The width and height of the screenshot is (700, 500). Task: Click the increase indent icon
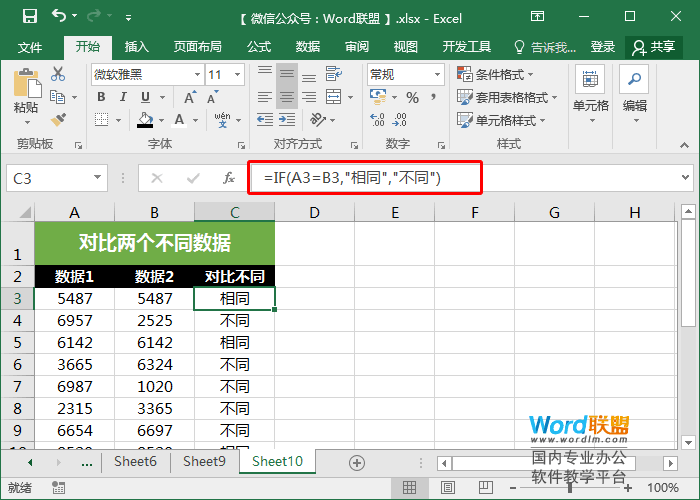point(287,120)
